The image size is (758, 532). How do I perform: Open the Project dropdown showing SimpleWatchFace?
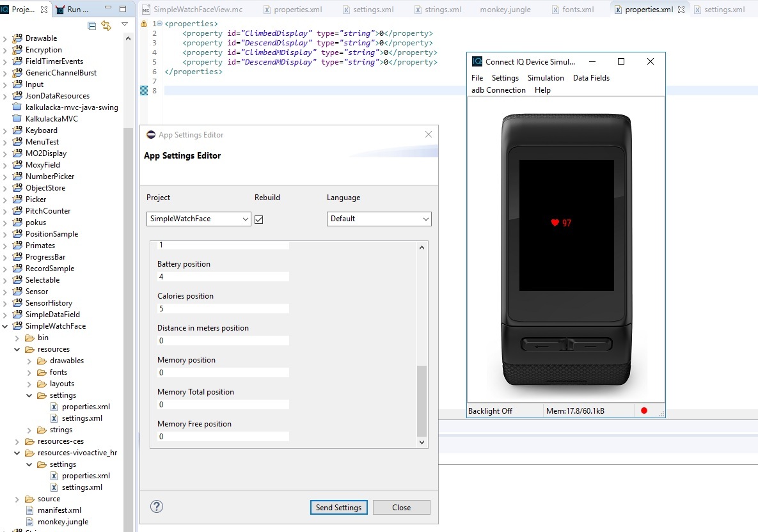pyautogui.click(x=198, y=219)
